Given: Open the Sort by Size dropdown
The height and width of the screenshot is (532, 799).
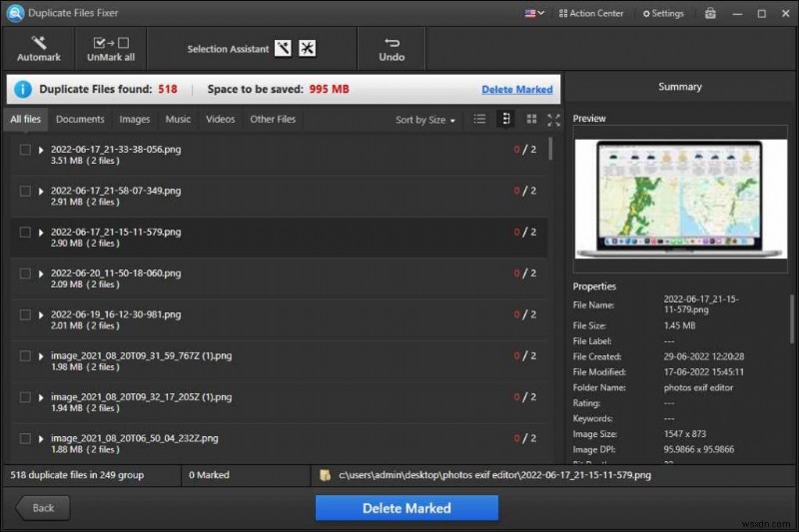Looking at the screenshot, I should [x=425, y=120].
